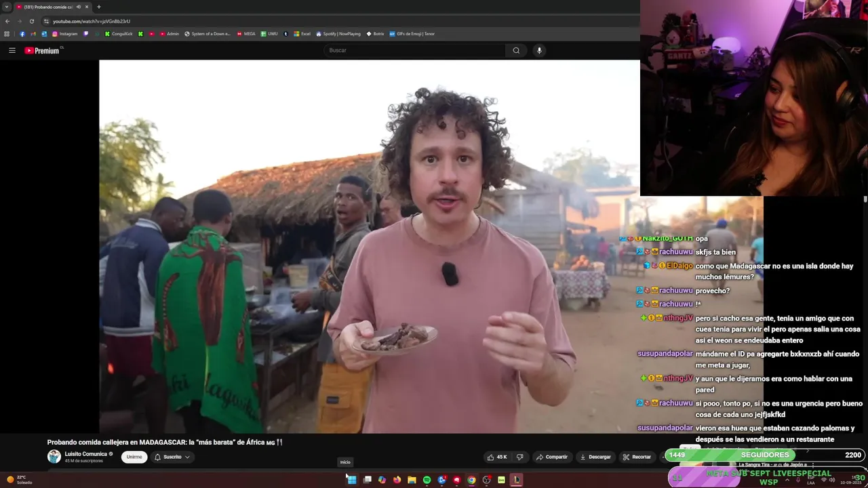The image size is (868, 488).
Task: Open the Spotify NowPlaying bookmark
Action: 338,34
